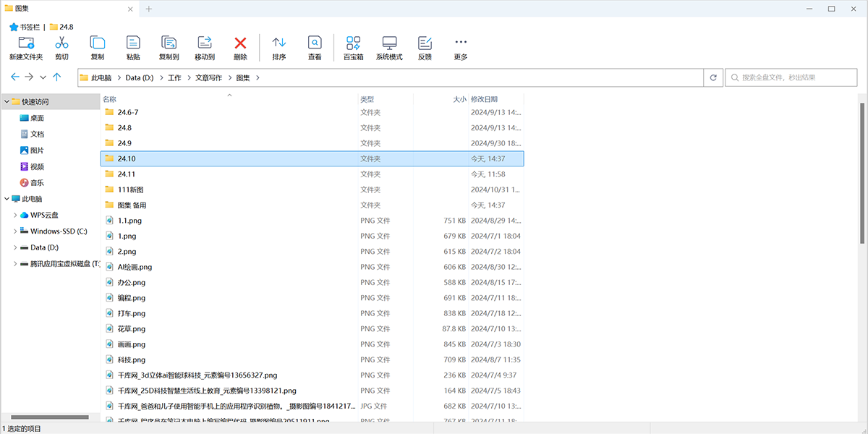The height and width of the screenshot is (434, 868).
Task: Click the refresh button beside address bar
Action: (x=713, y=77)
